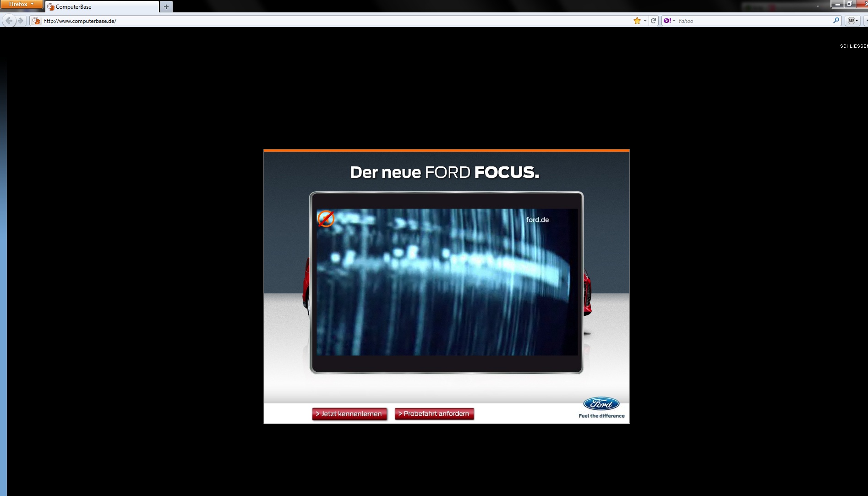The height and width of the screenshot is (496, 868).
Task: Bookmark this page with the star
Action: click(637, 21)
